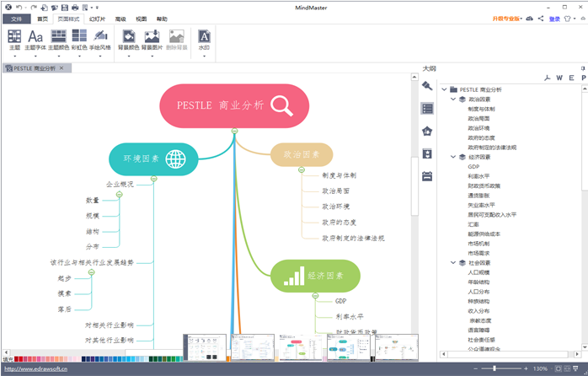Image resolution: width=588 pixels, height=376 pixels.
Task: Switch to the 幻灯片 slideshow tab
Action: 97,19
